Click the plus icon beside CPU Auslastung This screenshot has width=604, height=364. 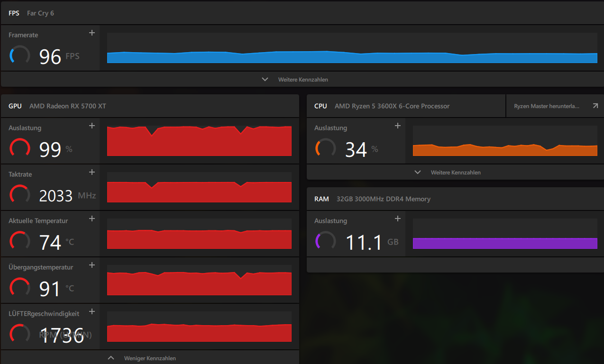[x=398, y=126]
